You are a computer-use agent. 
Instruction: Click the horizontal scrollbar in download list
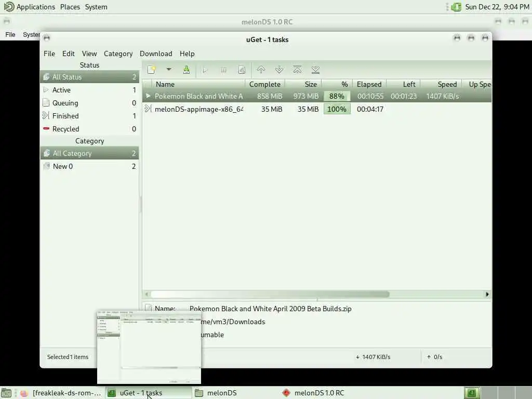[x=270, y=294]
